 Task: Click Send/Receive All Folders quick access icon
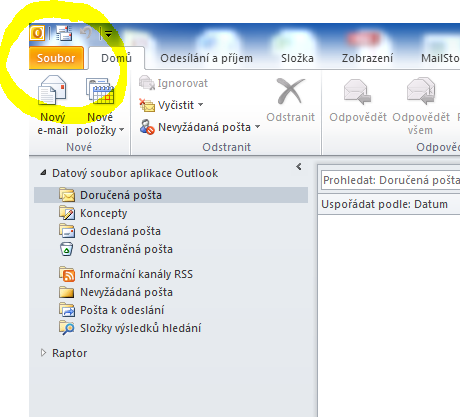[x=64, y=33]
